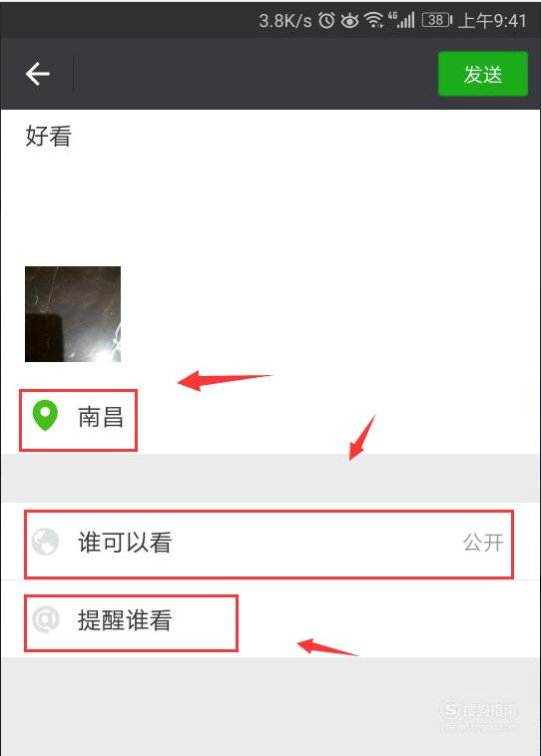This screenshot has width=541, height=756.
Task: Tap the @ mention icon
Action: pyautogui.click(x=45, y=619)
